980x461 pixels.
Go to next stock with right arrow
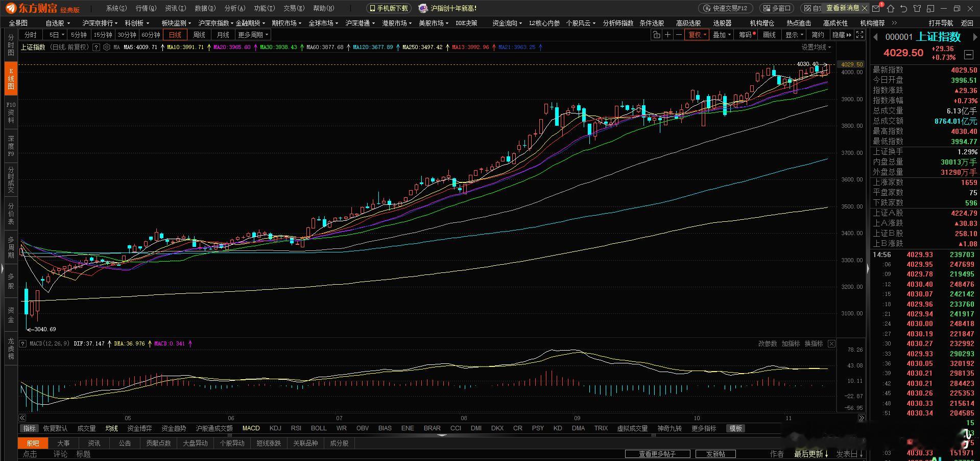point(975,37)
